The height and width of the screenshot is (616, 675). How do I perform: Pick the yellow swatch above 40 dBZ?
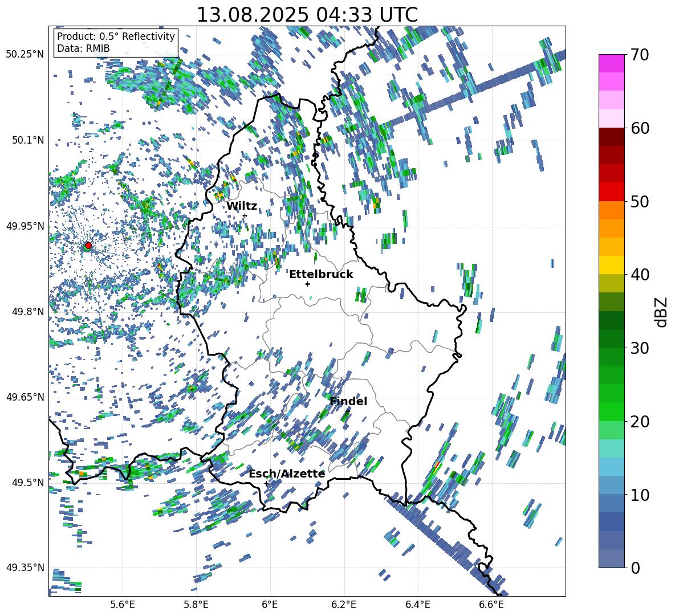611,265
